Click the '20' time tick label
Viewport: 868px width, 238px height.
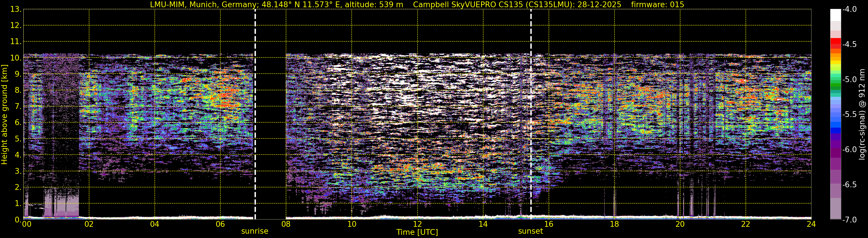[680, 224]
